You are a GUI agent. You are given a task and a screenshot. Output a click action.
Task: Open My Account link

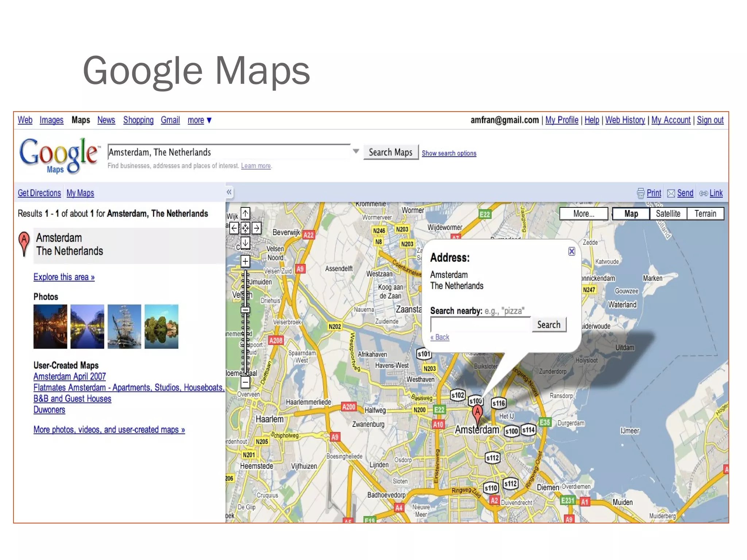pyautogui.click(x=671, y=120)
